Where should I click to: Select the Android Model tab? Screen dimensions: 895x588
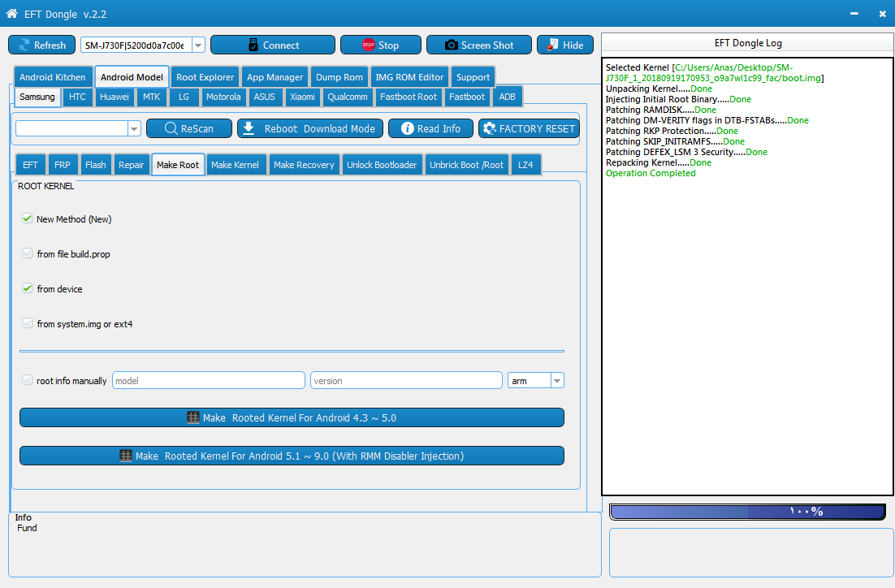click(x=132, y=77)
